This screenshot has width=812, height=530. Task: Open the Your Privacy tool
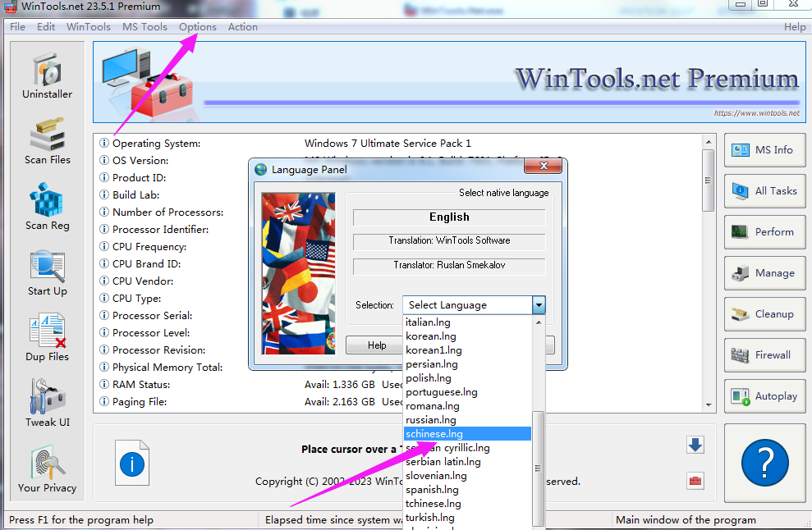(x=47, y=468)
